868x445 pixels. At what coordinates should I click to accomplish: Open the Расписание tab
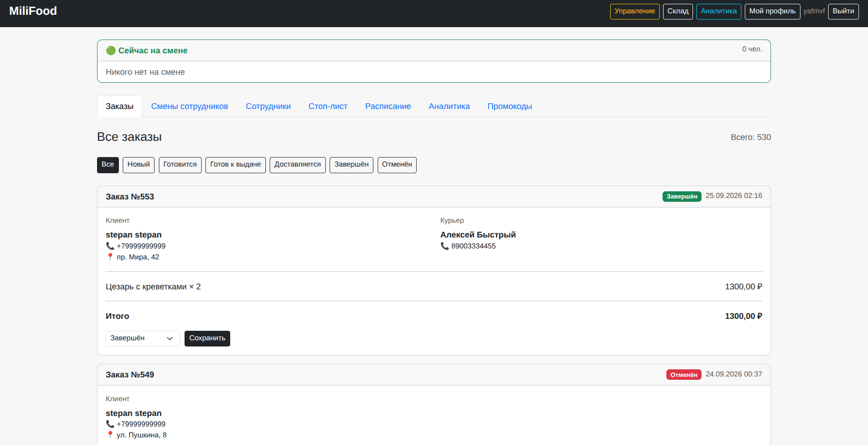click(x=388, y=106)
